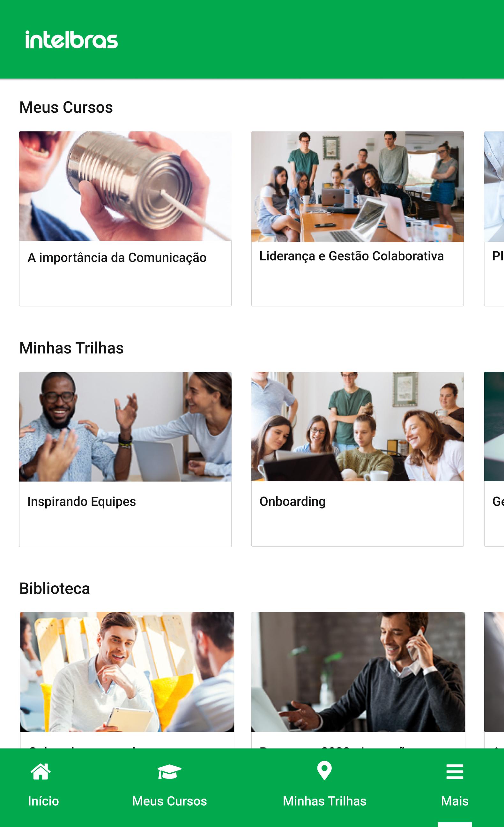Open the hamburger menu icon
The width and height of the screenshot is (504, 827).
click(x=455, y=772)
